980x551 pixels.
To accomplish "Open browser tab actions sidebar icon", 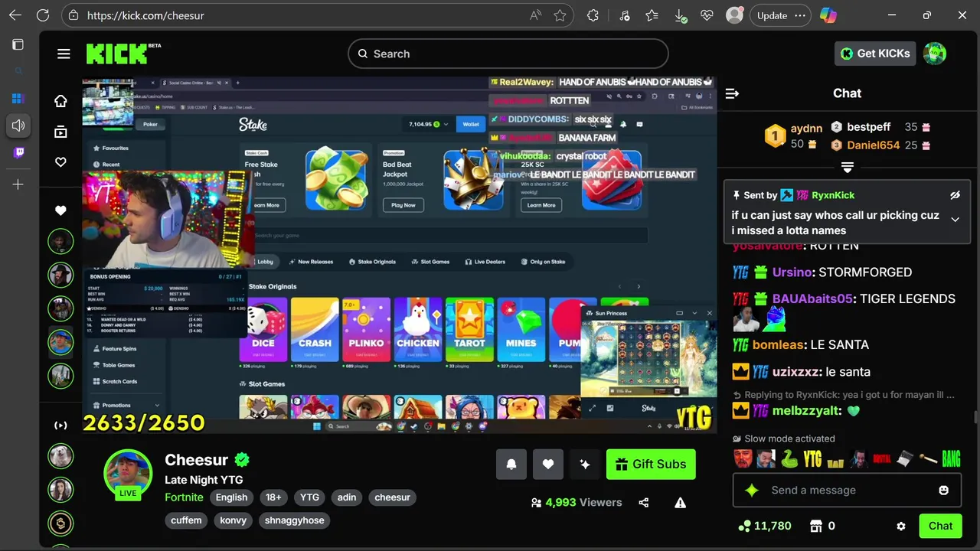I will (x=18, y=44).
